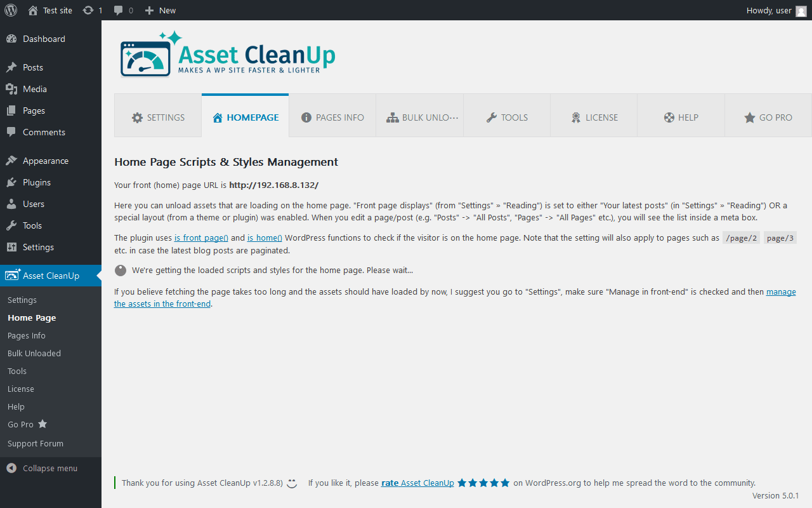Screen dimensions: 812x508
Task: Click the wrench icon on the TOOLS tab
Action: tap(491, 117)
